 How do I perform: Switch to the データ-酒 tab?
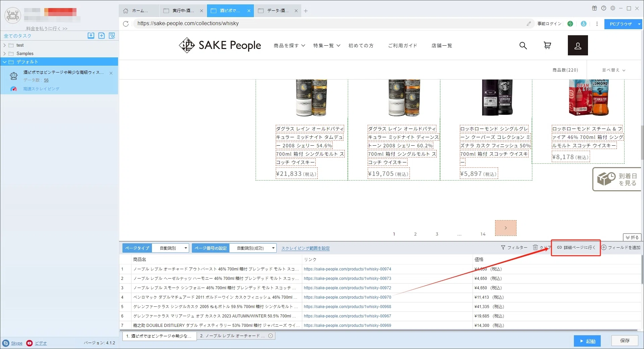pyautogui.click(x=277, y=11)
